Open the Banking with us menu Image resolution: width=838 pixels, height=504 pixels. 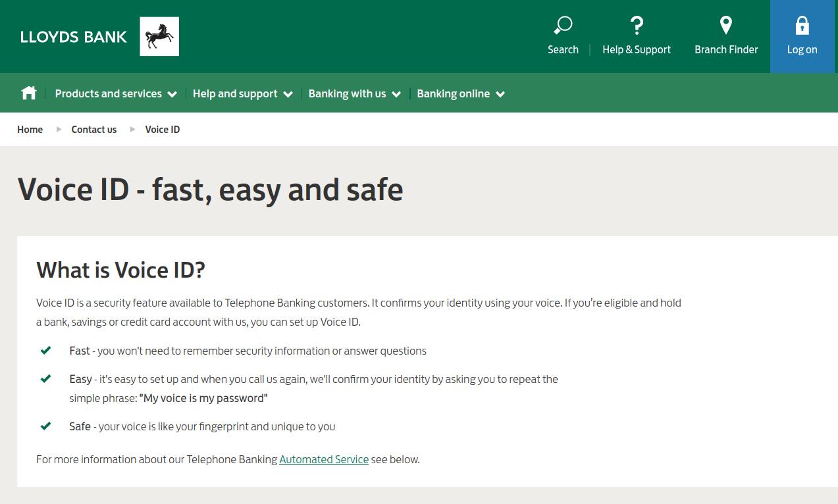click(x=347, y=93)
